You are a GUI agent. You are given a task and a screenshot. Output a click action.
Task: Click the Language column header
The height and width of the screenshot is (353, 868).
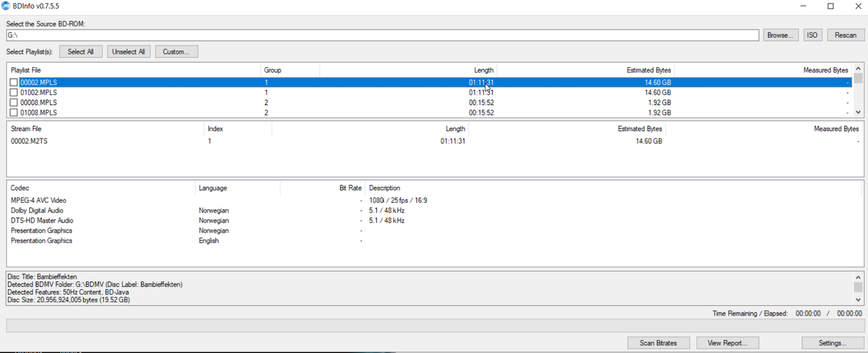237,188
